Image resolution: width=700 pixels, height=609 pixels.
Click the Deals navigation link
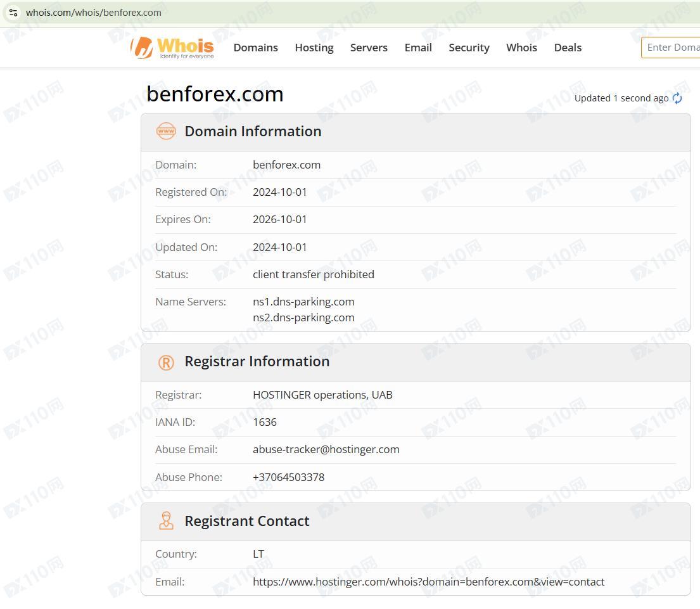click(x=568, y=48)
